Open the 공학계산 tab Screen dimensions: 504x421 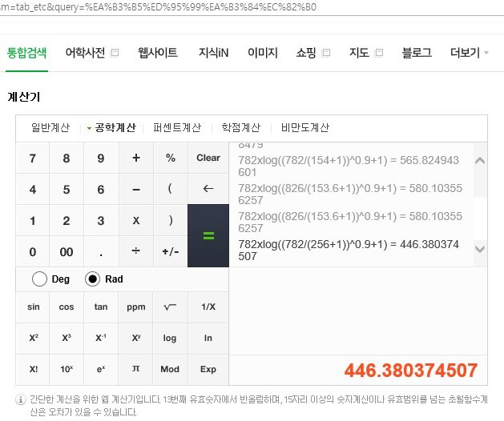(115, 128)
